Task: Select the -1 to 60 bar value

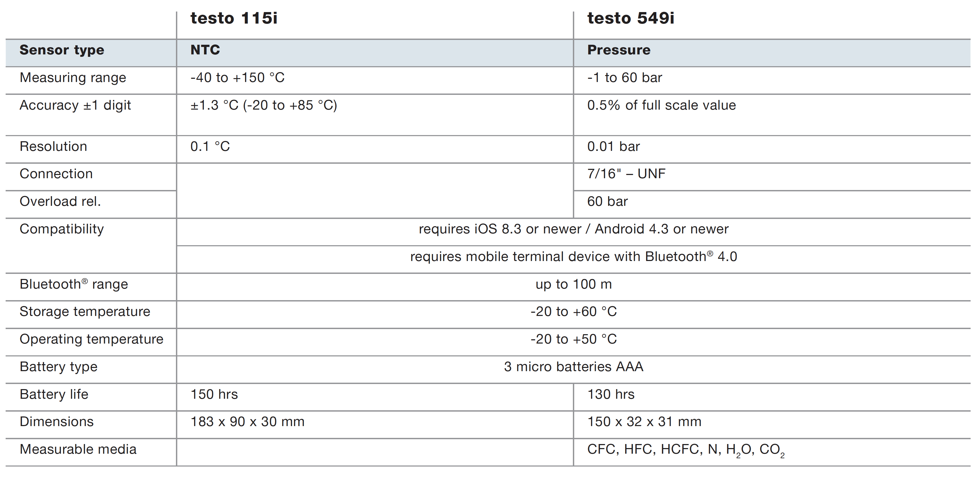Action: click(624, 77)
